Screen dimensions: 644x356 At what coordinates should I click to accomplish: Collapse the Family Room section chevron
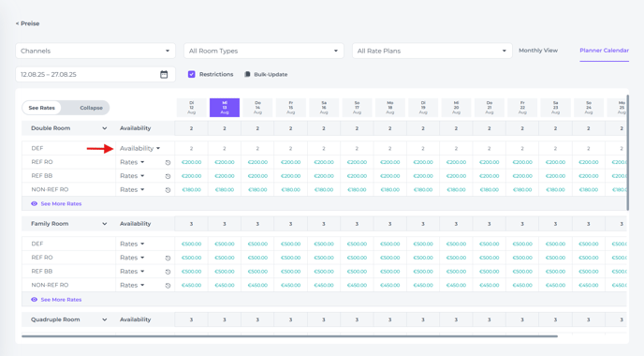coord(104,224)
